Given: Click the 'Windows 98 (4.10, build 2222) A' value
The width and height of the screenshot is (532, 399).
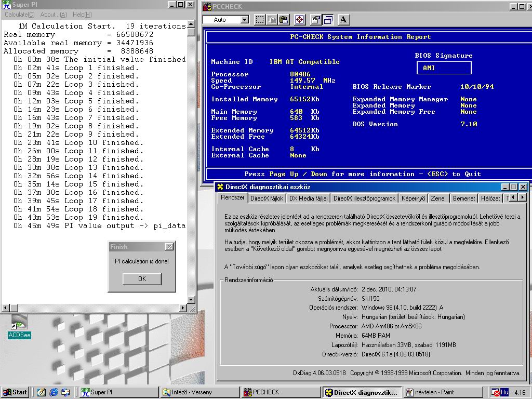Looking at the screenshot, I should click(x=403, y=308).
